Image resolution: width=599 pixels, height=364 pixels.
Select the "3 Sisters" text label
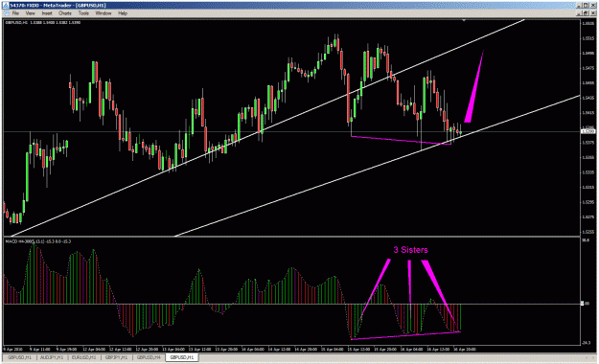point(410,250)
